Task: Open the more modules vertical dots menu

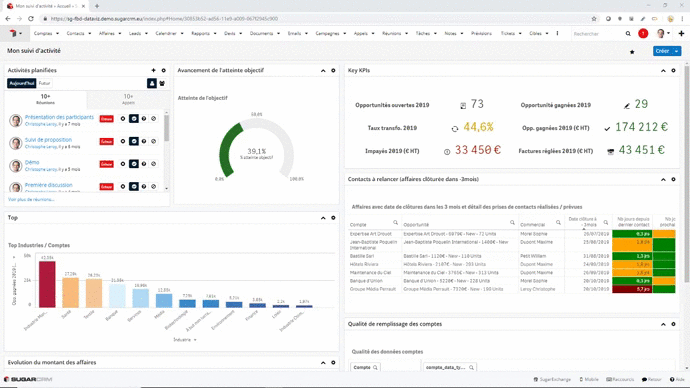Action: pos(558,33)
